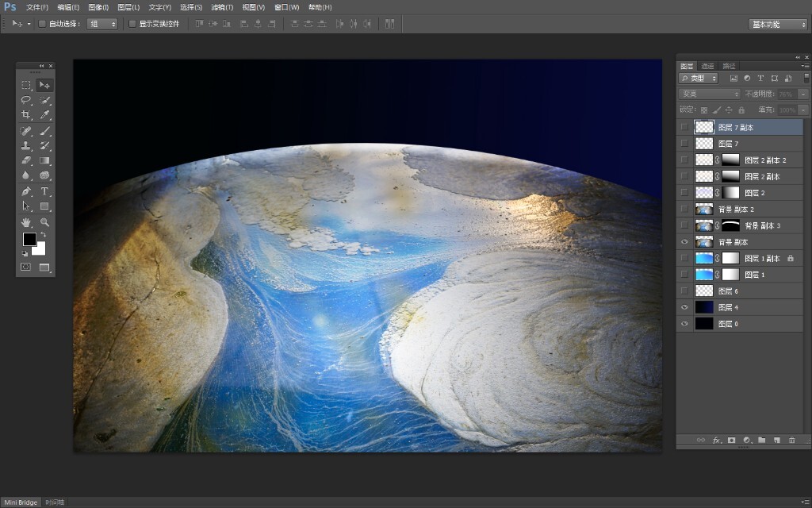The image size is (812, 508).
Task: Open the 文件(F) menu
Action: pyautogui.click(x=37, y=7)
